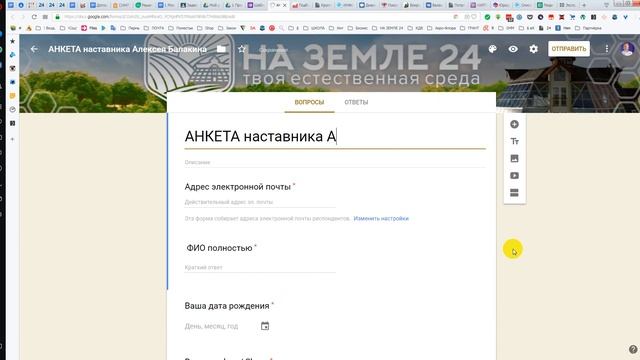The image size is (640, 360).
Task: Add a section with the sidebar section icon
Action: coord(514,193)
